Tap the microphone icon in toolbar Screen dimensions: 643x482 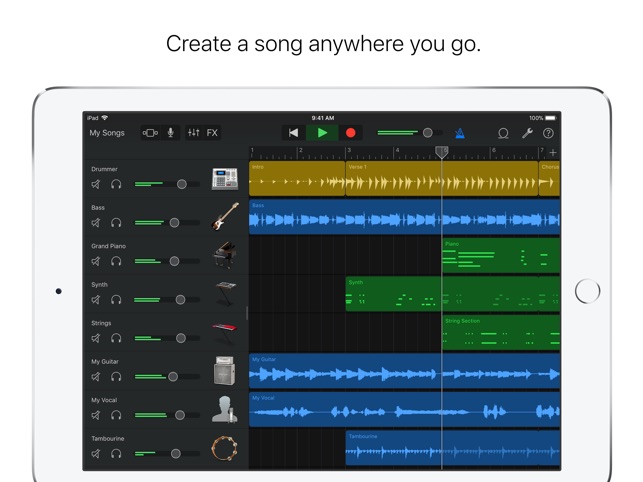171,132
